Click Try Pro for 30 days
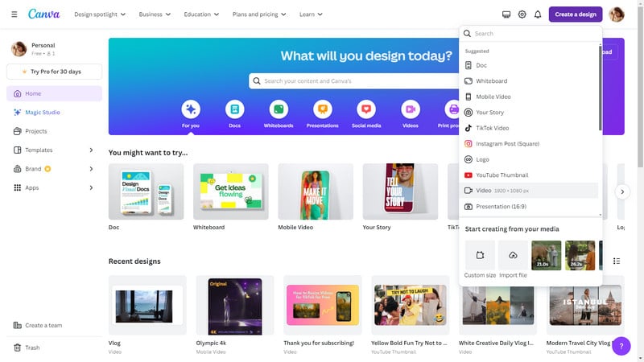 coord(54,72)
